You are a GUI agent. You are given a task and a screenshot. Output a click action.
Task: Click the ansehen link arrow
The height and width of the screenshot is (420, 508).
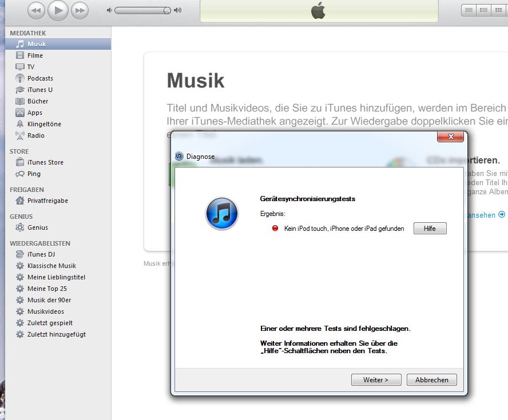coord(502,214)
